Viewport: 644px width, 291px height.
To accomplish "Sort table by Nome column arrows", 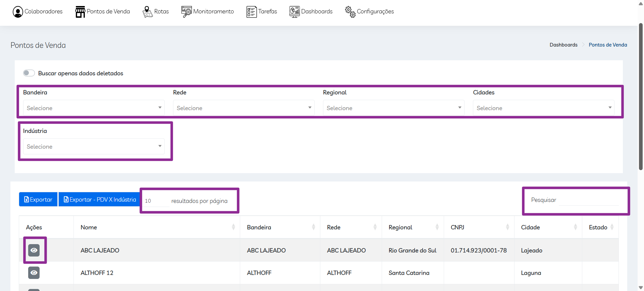I will coord(233,227).
